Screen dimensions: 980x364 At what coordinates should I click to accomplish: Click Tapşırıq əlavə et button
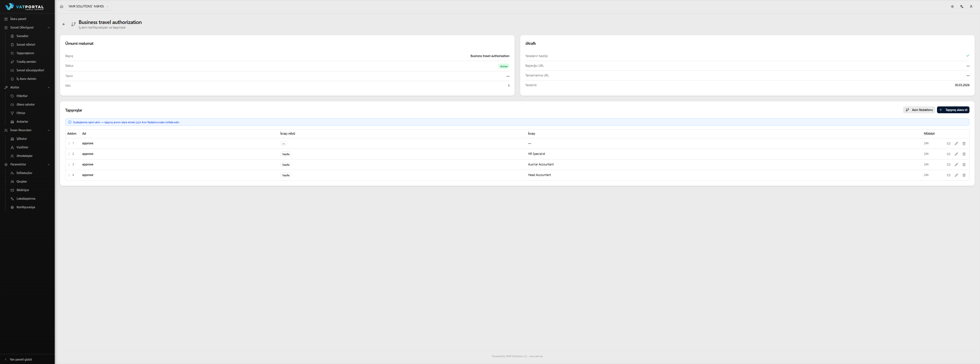pos(953,110)
